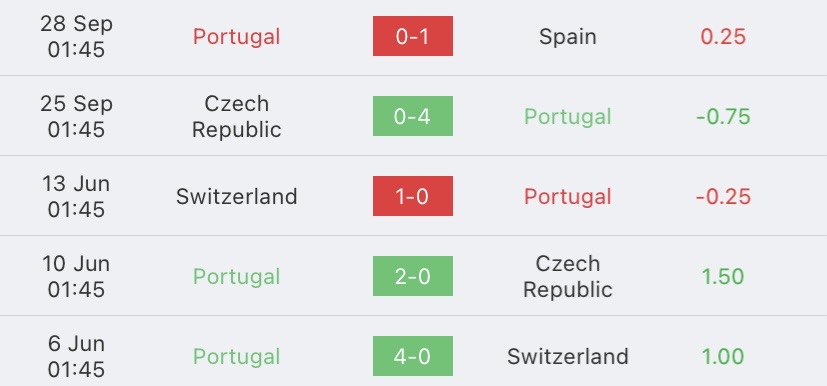Select Switzerland home team on 13 Jun
Image resolution: width=827 pixels, height=386 pixels.
[236, 197]
